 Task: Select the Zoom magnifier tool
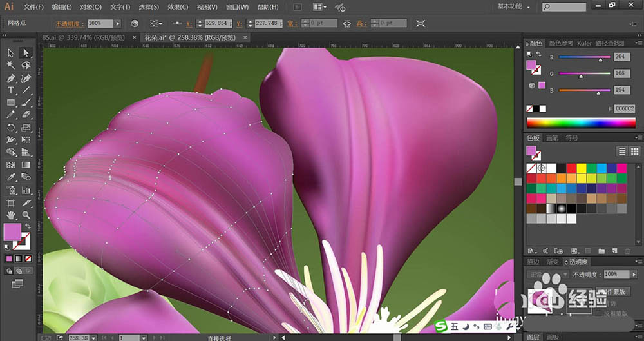(x=26, y=215)
